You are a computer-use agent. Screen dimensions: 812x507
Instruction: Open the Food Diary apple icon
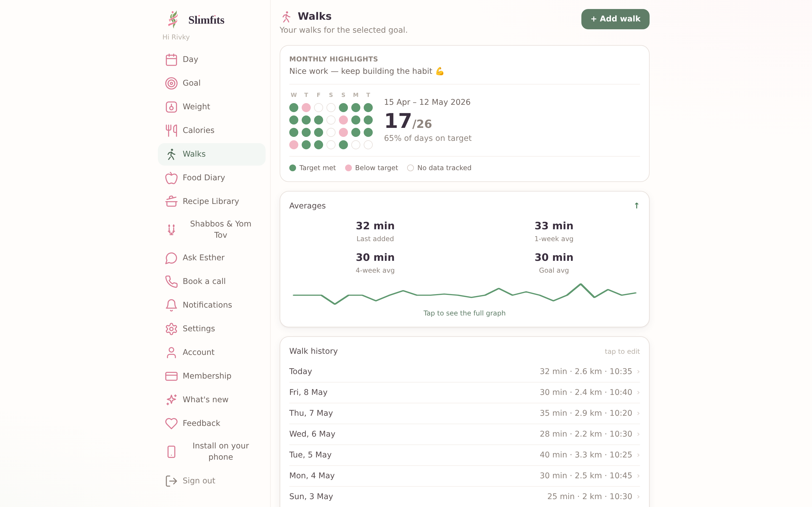[171, 178]
